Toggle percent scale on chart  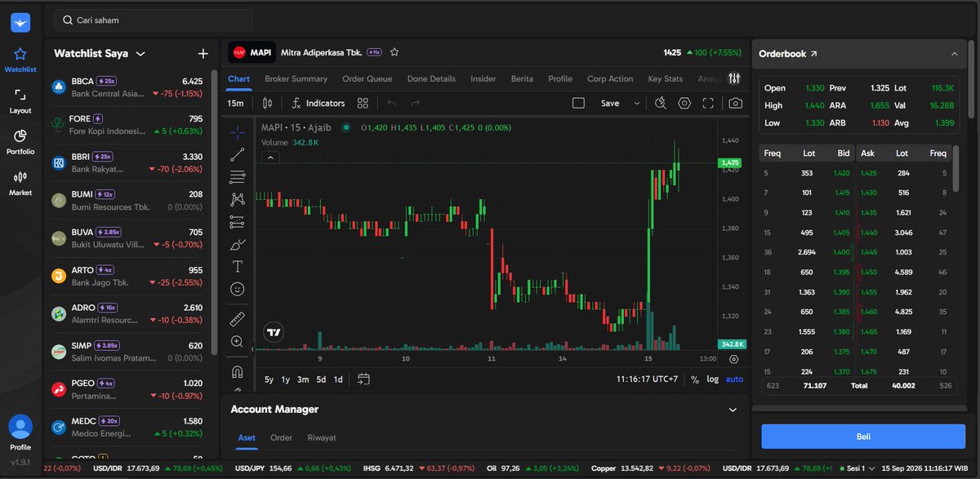tap(695, 379)
